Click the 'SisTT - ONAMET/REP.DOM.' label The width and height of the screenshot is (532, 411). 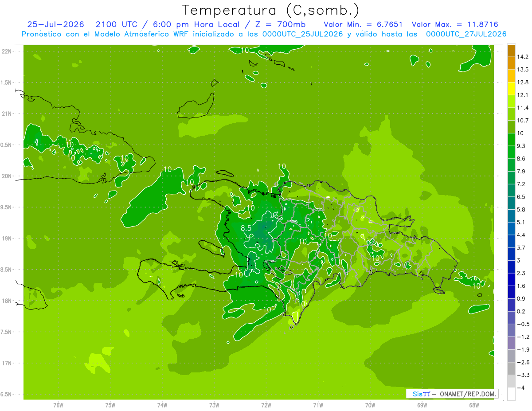click(452, 394)
